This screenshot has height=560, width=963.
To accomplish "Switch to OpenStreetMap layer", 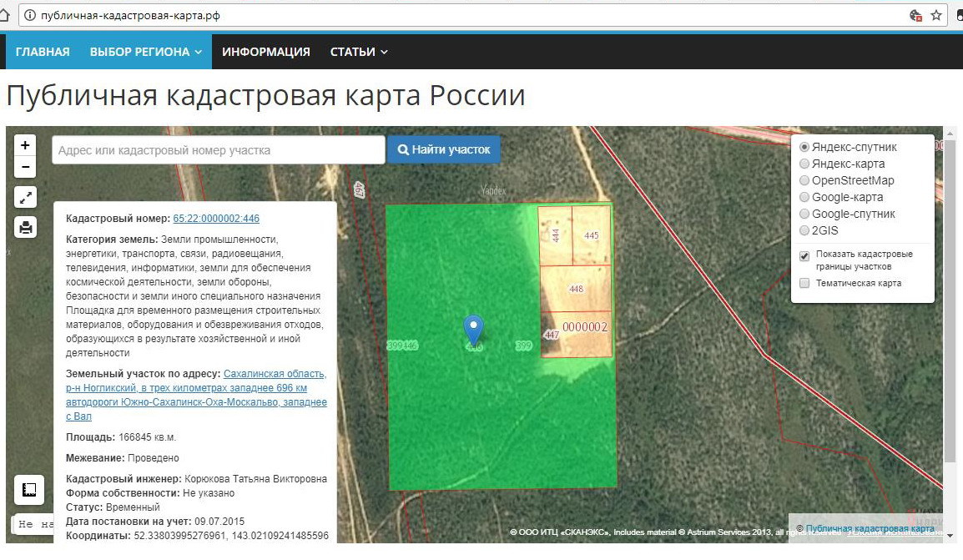I will pyautogui.click(x=804, y=180).
